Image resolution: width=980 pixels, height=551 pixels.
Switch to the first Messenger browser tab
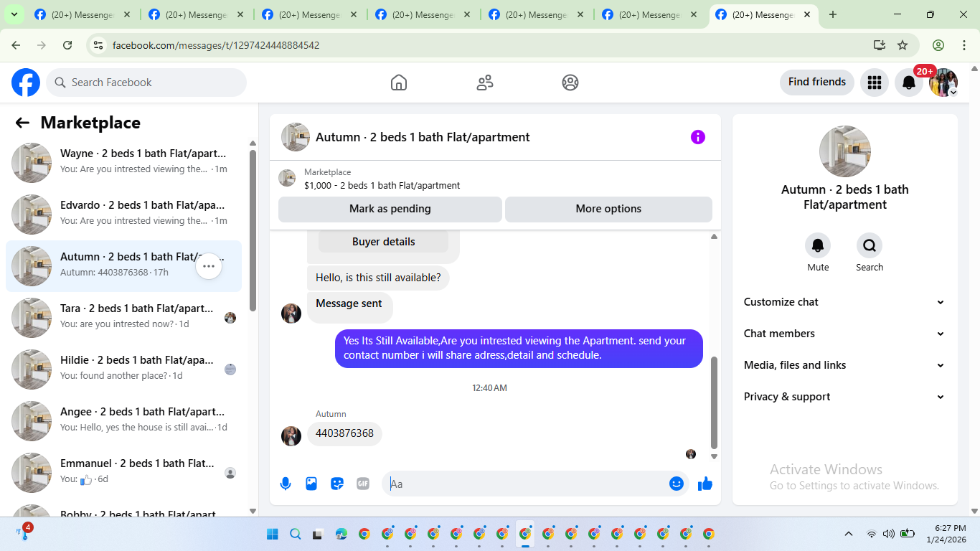[83, 14]
